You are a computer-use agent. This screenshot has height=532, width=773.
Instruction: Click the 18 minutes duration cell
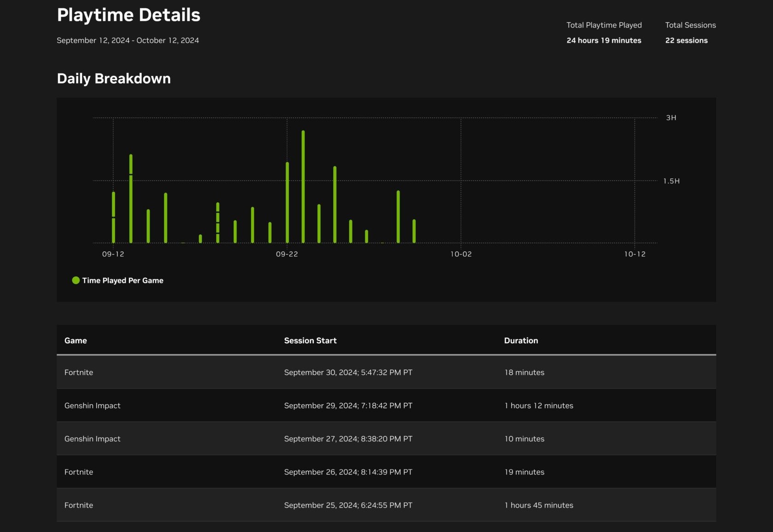click(x=524, y=372)
